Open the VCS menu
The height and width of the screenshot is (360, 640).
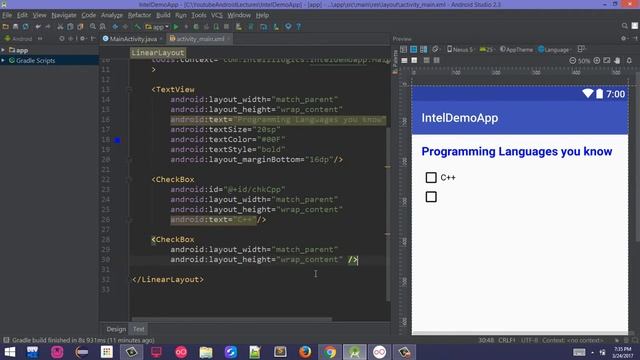(x=217, y=15)
